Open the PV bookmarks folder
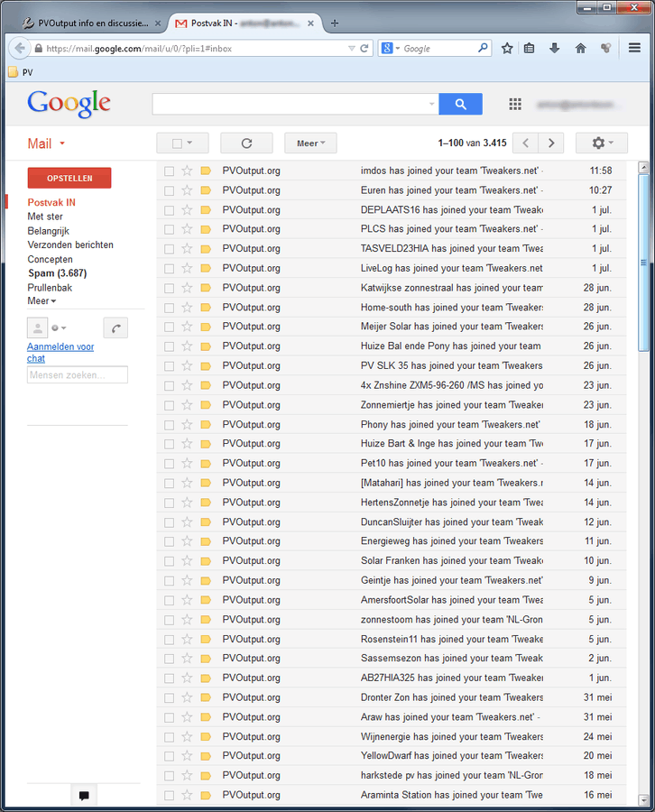This screenshot has width=655, height=812. [x=22, y=72]
